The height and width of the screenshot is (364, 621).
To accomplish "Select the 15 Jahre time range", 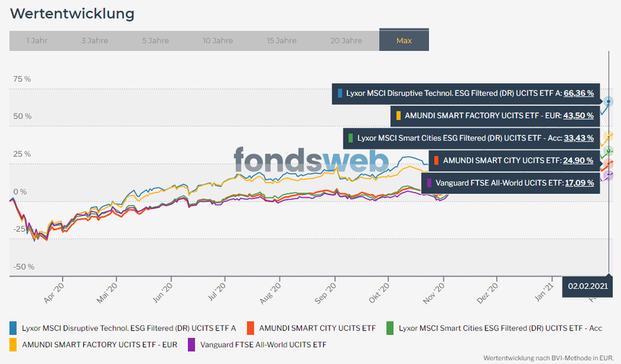I will point(281,40).
